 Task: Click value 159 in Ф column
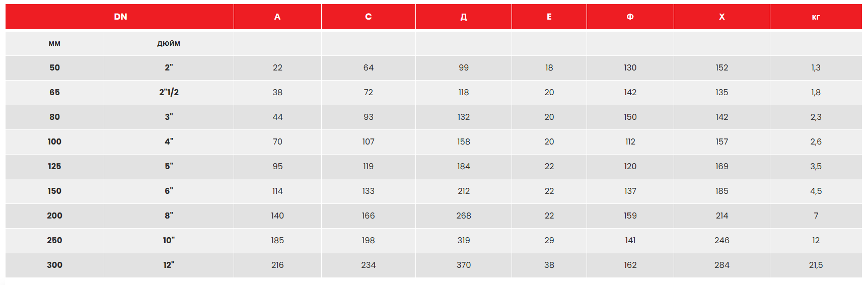click(630, 216)
